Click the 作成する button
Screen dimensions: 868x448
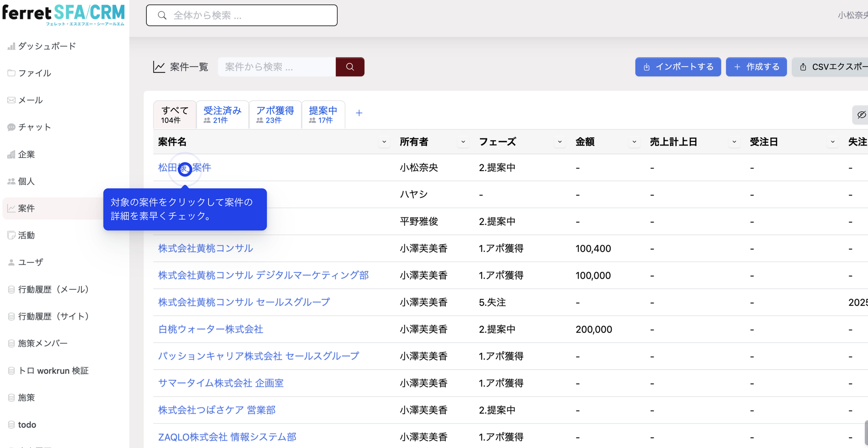756,67
